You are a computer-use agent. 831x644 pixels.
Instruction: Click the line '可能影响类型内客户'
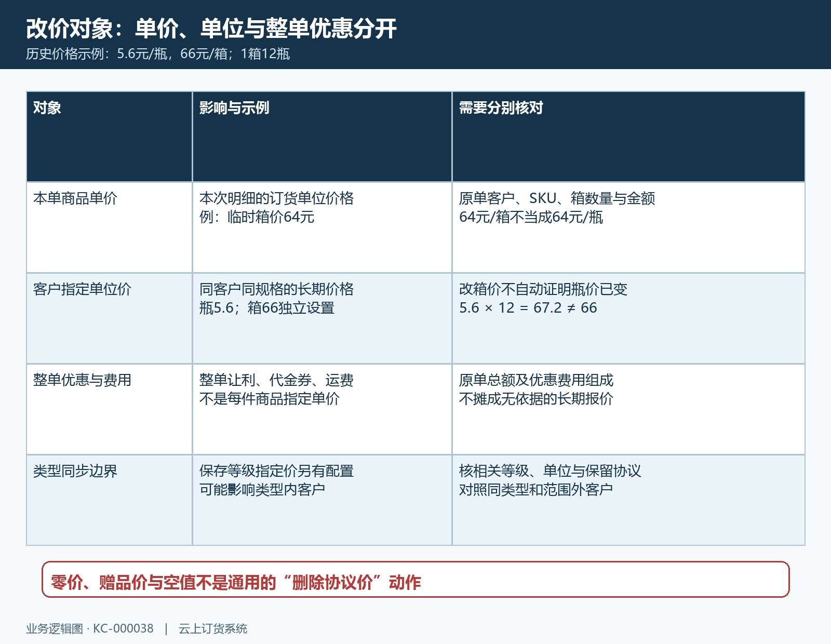(x=262, y=490)
